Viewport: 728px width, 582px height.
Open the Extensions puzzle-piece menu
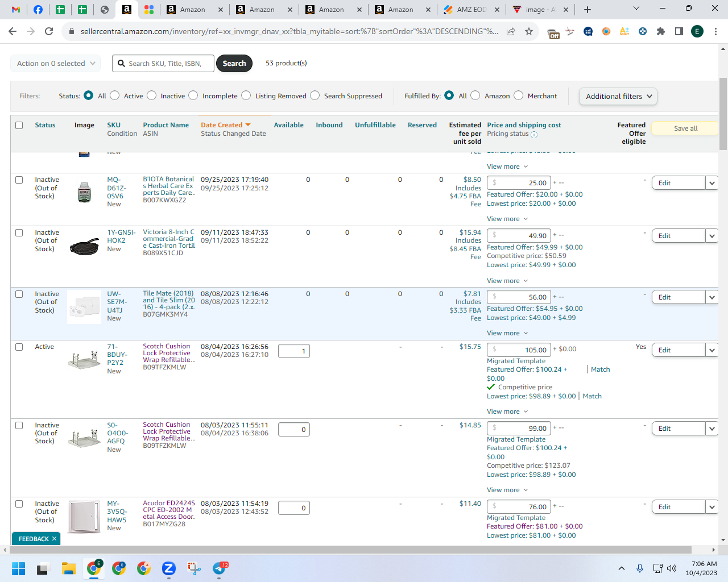661,31
